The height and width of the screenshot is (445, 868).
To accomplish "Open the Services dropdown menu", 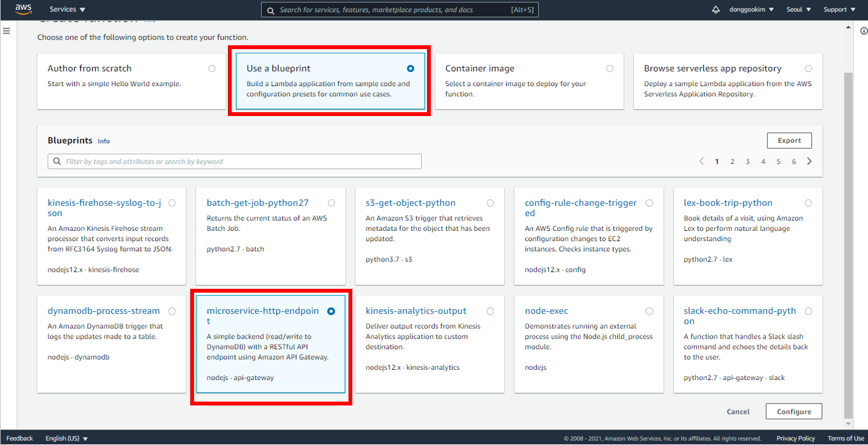I will click(x=68, y=10).
